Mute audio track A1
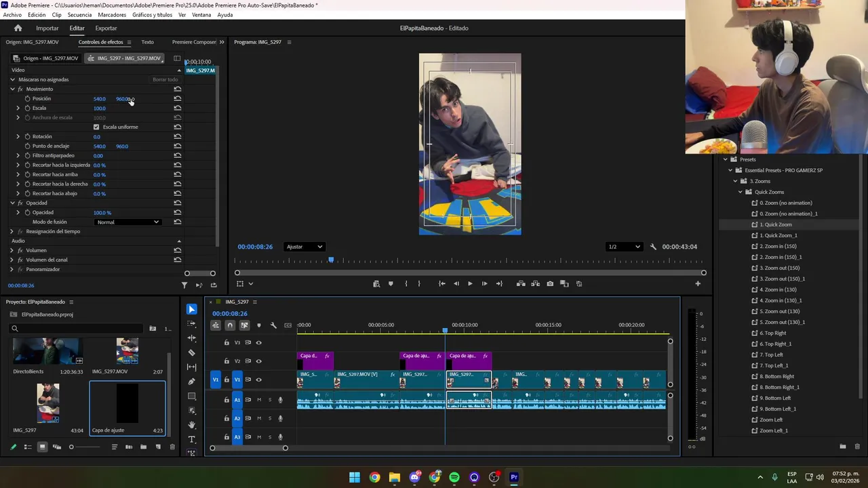Screen dimensions: 868x488 click(x=258, y=400)
